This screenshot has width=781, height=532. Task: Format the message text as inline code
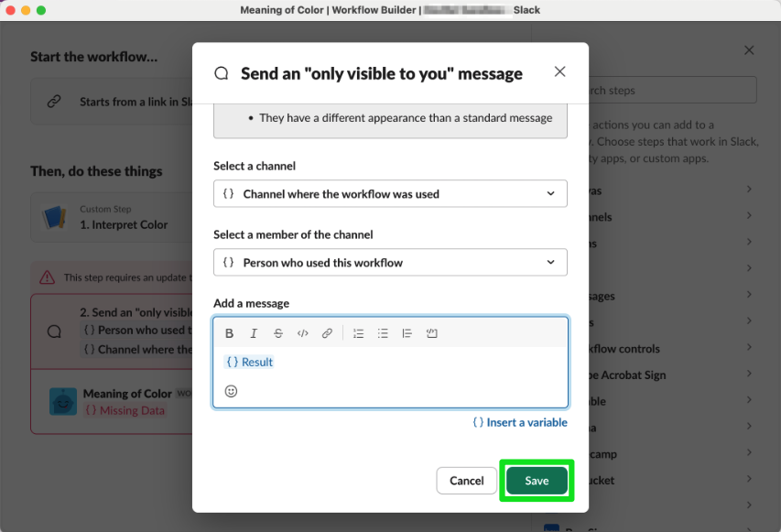(302, 332)
